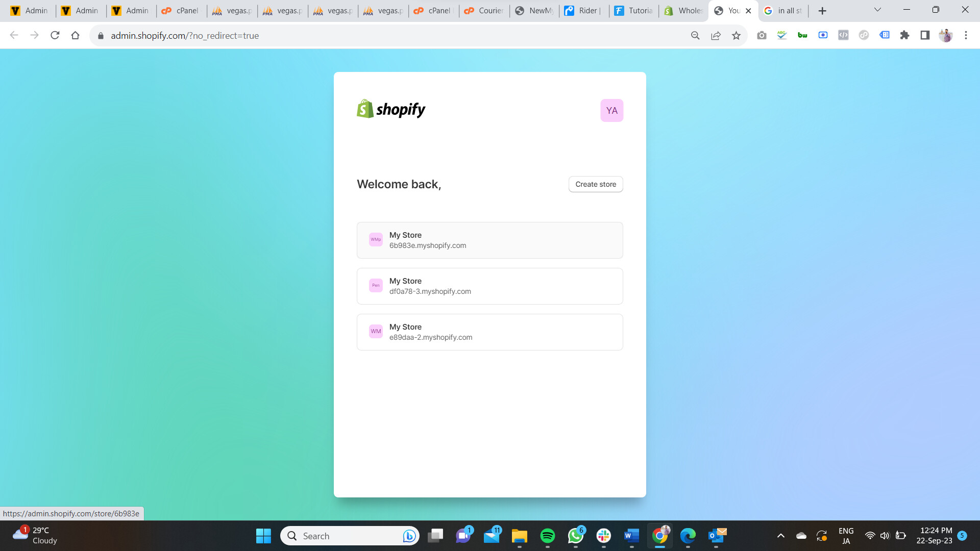Image resolution: width=980 pixels, height=551 pixels.
Task: Reload the current page
Action: point(55,35)
